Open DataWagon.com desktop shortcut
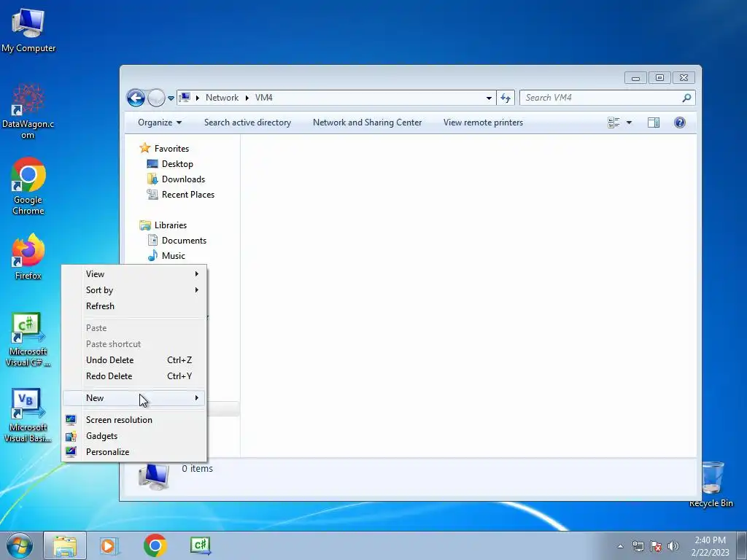 point(28,111)
